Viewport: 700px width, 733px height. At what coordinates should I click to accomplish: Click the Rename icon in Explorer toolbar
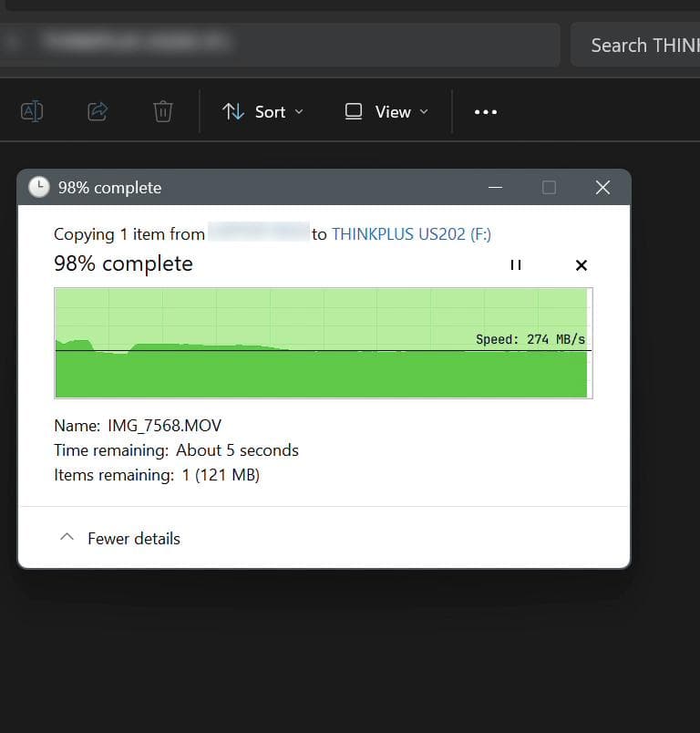32,112
